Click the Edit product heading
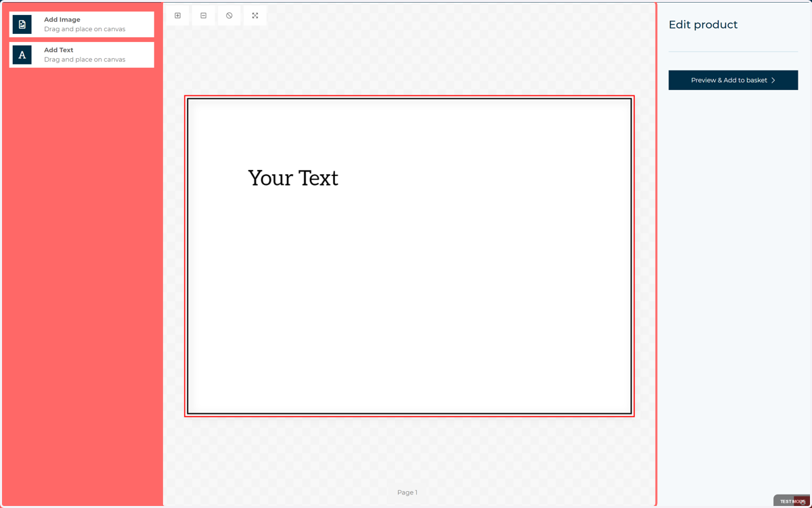 click(703, 24)
